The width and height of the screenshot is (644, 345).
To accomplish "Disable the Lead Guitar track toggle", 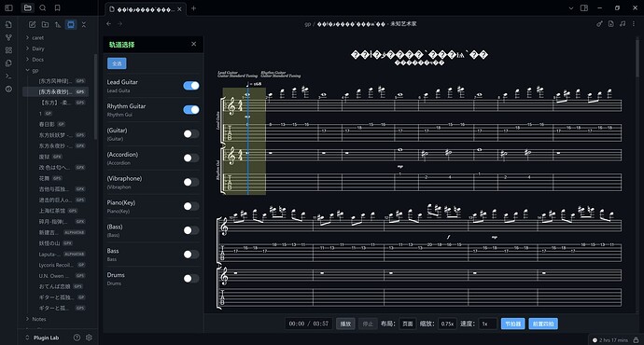I will coord(191,86).
